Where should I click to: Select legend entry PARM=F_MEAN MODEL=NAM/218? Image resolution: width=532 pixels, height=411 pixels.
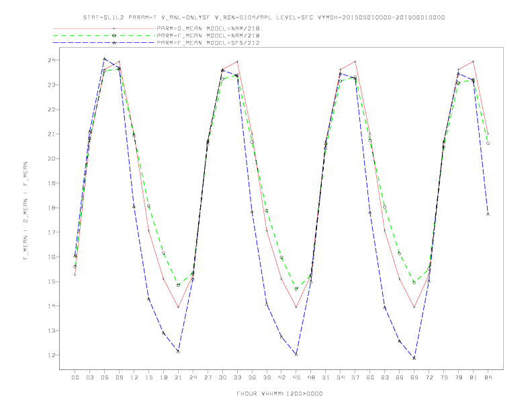point(208,36)
